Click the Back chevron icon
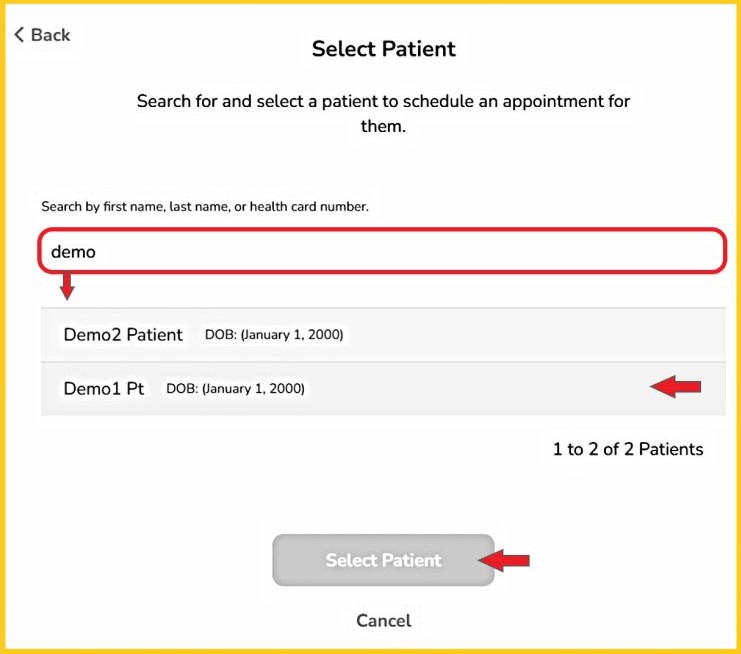 [19, 35]
